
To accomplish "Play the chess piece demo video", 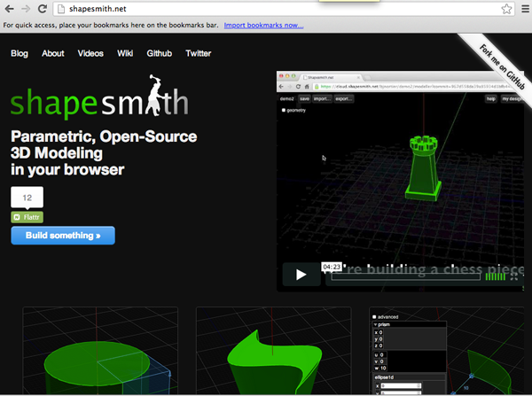I will click(x=301, y=275).
